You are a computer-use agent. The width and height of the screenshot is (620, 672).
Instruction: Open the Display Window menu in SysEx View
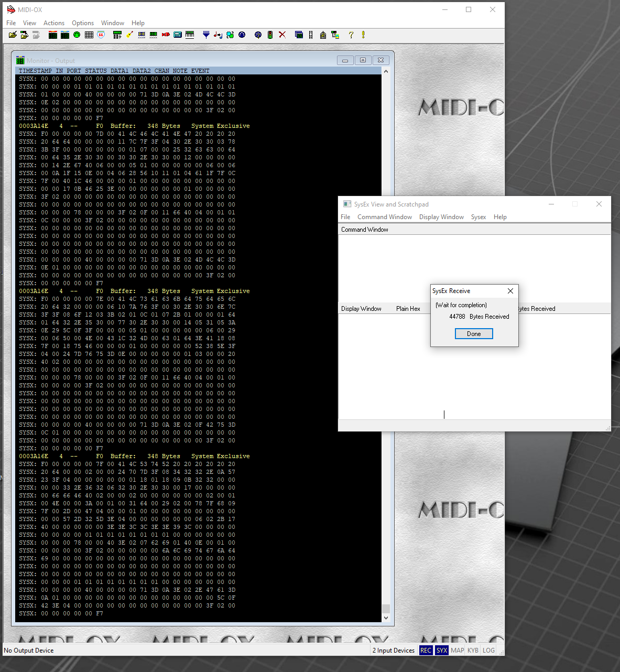tap(441, 217)
